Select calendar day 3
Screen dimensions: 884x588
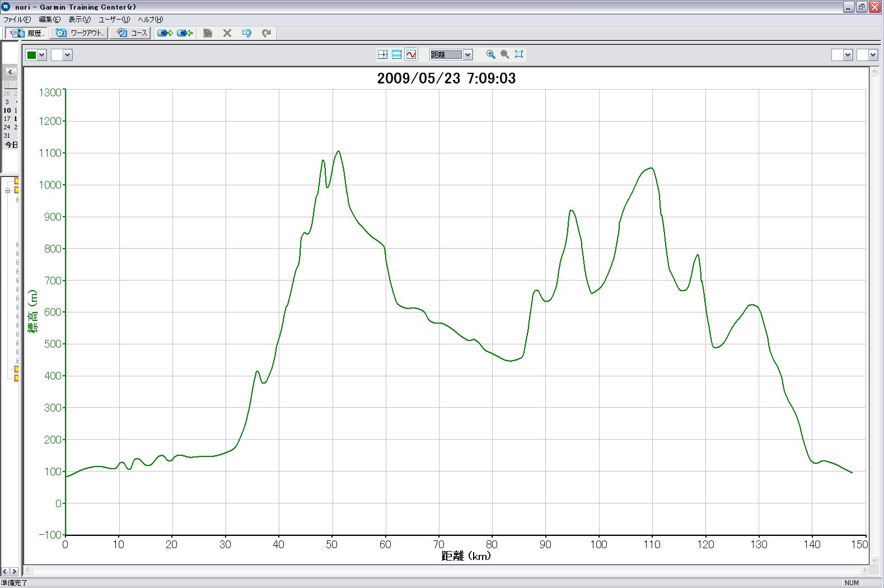click(x=7, y=102)
